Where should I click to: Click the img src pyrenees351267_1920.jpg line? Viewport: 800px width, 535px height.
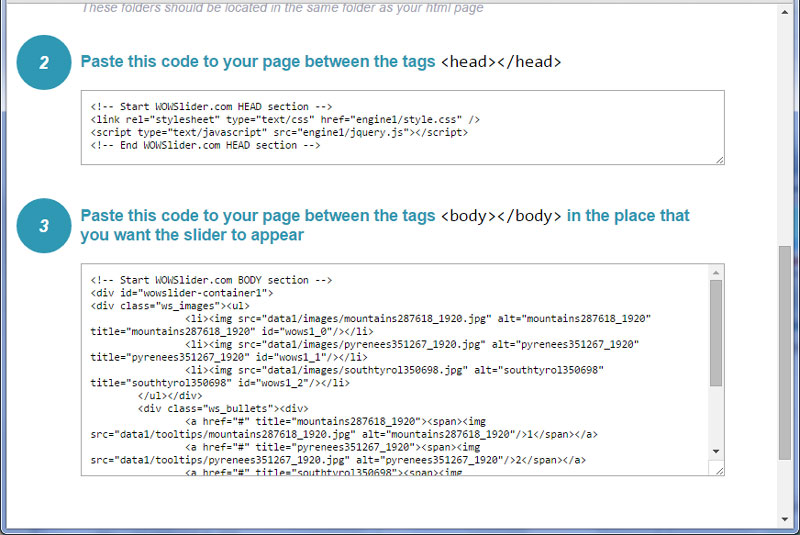[412, 344]
